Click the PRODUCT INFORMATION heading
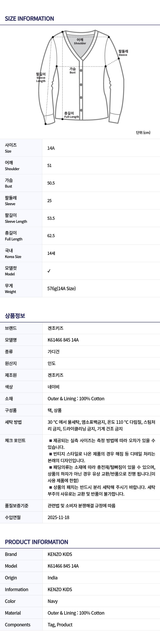Viewport: 160px width, 644px height. coord(36,542)
